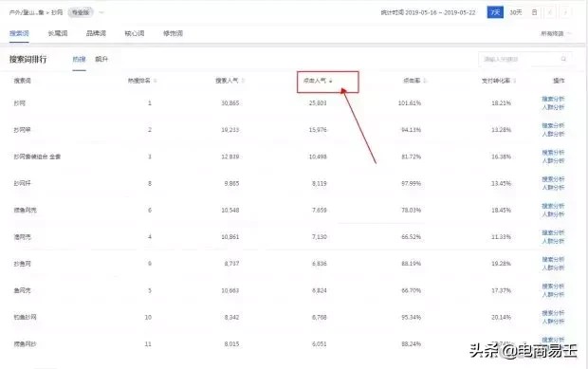Open the 所有终端 terminal dropdown
The height and width of the screenshot is (369, 588).
[x=556, y=34]
